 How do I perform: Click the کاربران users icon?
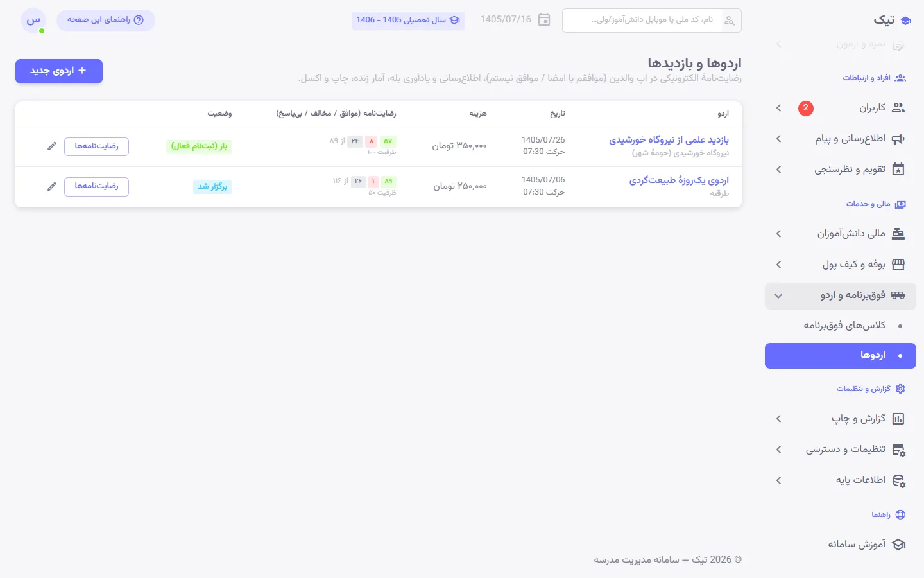click(x=898, y=108)
